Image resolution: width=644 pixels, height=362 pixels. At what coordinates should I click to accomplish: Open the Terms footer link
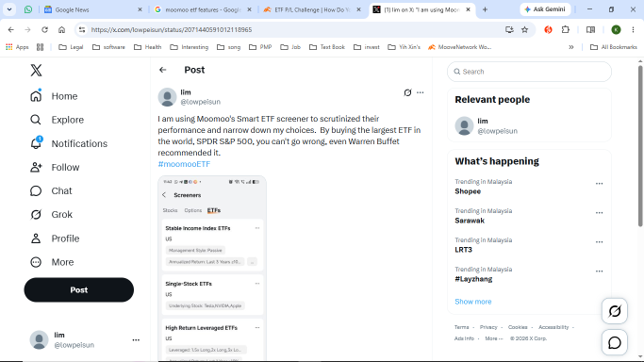point(461,327)
